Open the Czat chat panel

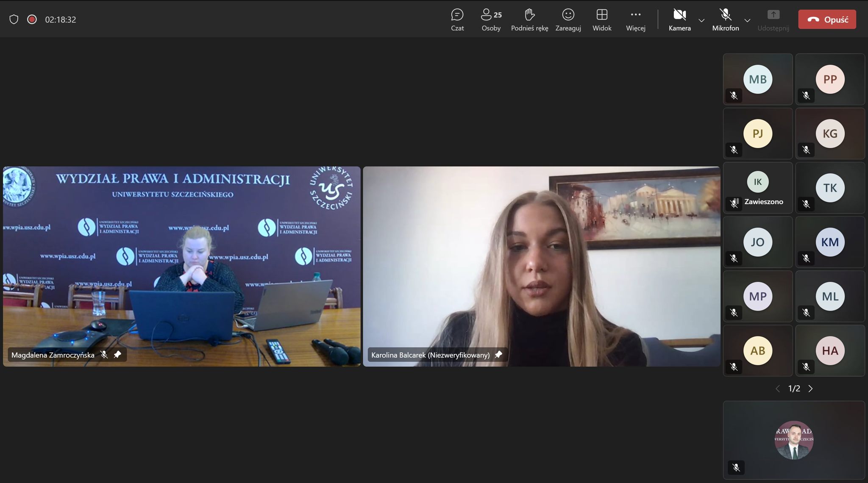[457, 19]
